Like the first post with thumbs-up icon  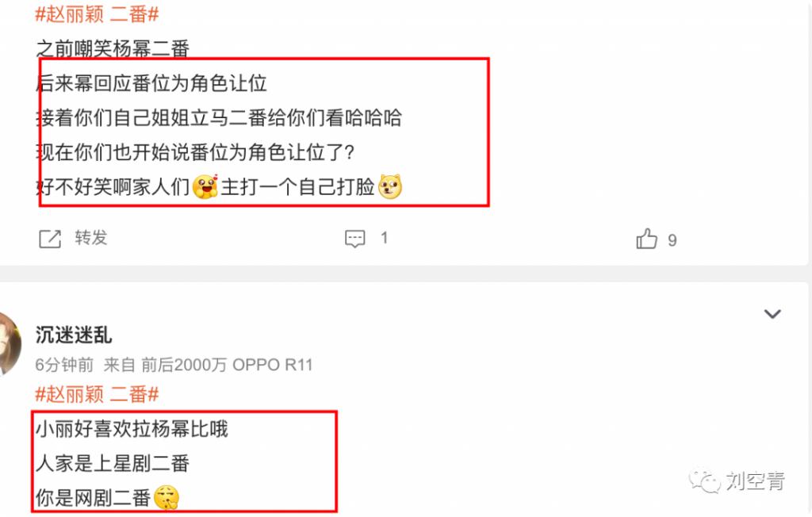(647, 239)
